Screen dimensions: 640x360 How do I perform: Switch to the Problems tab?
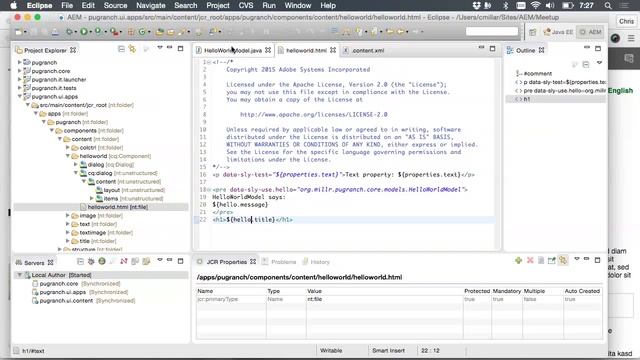pos(280,262)
